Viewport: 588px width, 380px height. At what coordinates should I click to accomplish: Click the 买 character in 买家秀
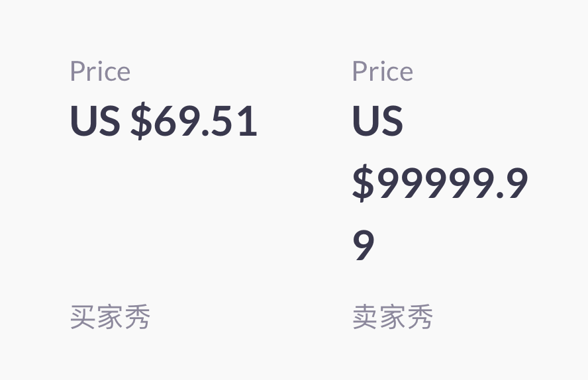[x=83, y=317]
